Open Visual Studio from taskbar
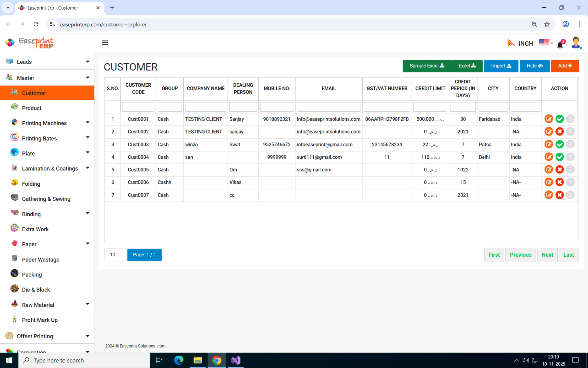Viewport: 588px width, 368px height. click(x=236, y=360)
